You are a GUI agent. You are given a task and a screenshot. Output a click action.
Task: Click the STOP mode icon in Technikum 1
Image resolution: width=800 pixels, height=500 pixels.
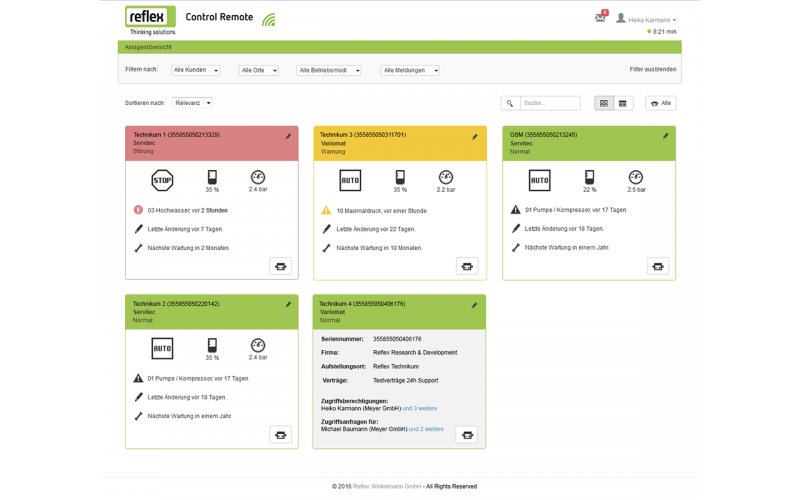(162, 180)
